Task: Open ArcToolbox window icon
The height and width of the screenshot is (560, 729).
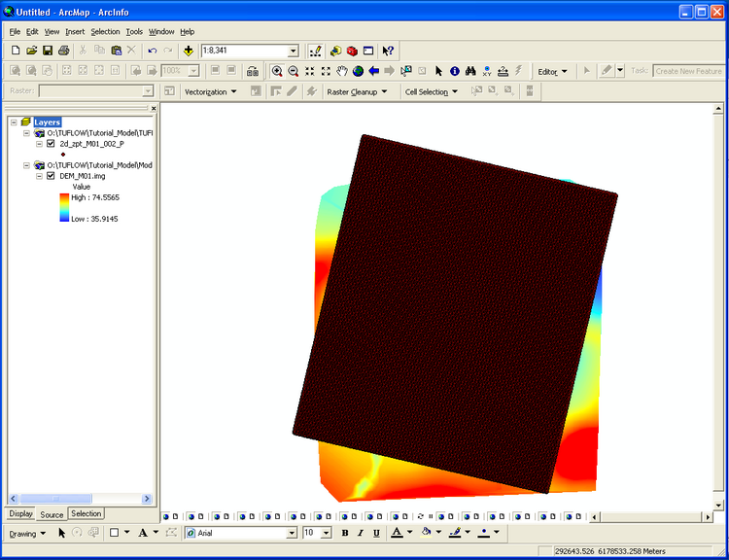Action: point(352,51)
